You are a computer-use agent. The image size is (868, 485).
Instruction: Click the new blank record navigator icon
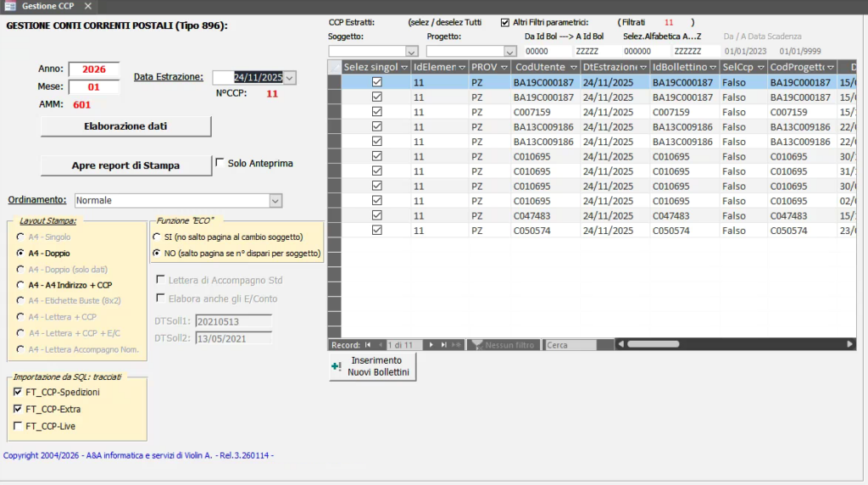pyautogui.click(x=457, y=345)
